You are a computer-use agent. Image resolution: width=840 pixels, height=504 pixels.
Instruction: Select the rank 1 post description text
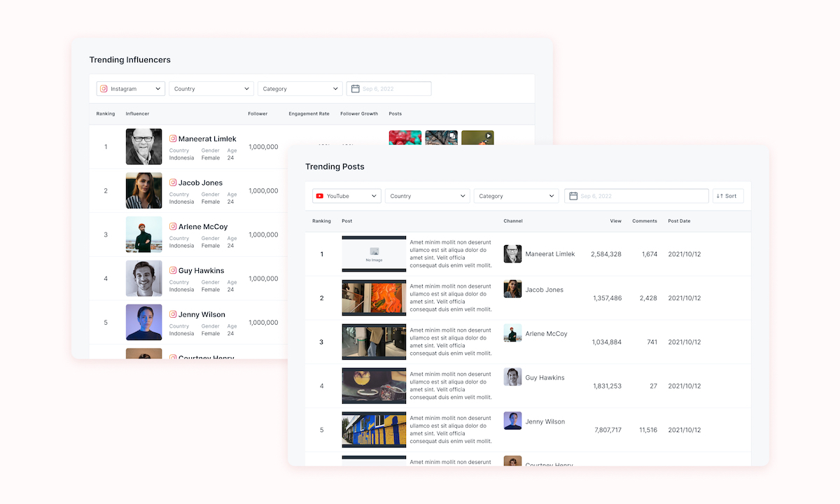pyautogui.click(x=451, y=253)
